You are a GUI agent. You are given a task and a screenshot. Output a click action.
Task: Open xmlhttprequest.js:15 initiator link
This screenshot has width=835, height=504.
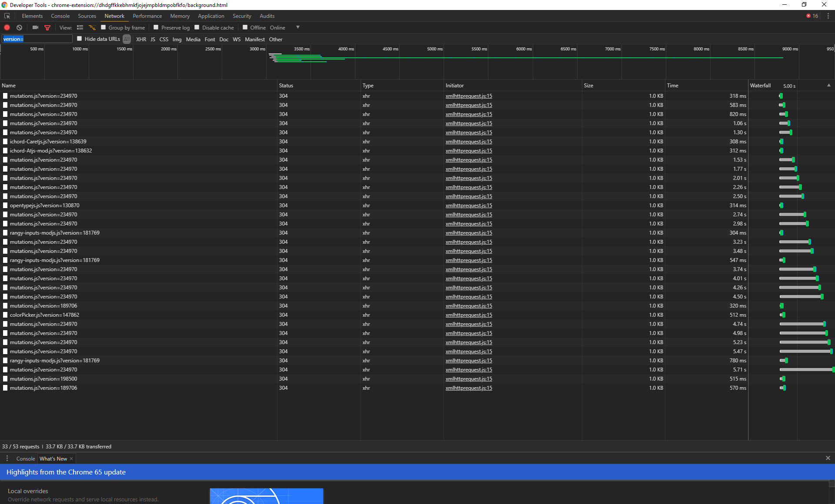click(468, 96)
